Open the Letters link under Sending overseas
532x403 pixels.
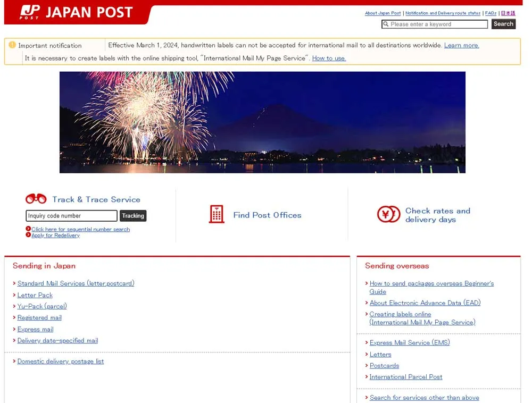(x=380, y=355)
